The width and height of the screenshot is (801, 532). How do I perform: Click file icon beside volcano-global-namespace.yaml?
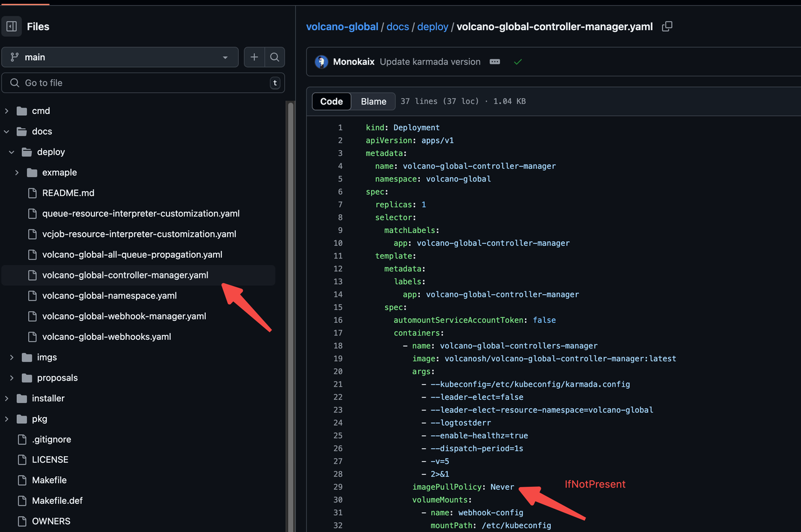32,295
